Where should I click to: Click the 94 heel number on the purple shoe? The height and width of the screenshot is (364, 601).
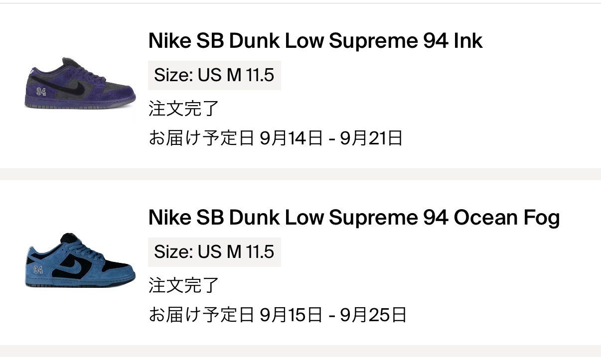tap(41, 92)
